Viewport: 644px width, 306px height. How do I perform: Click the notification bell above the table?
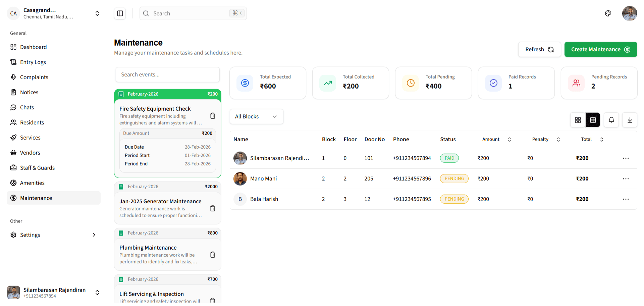click(611, 120)
